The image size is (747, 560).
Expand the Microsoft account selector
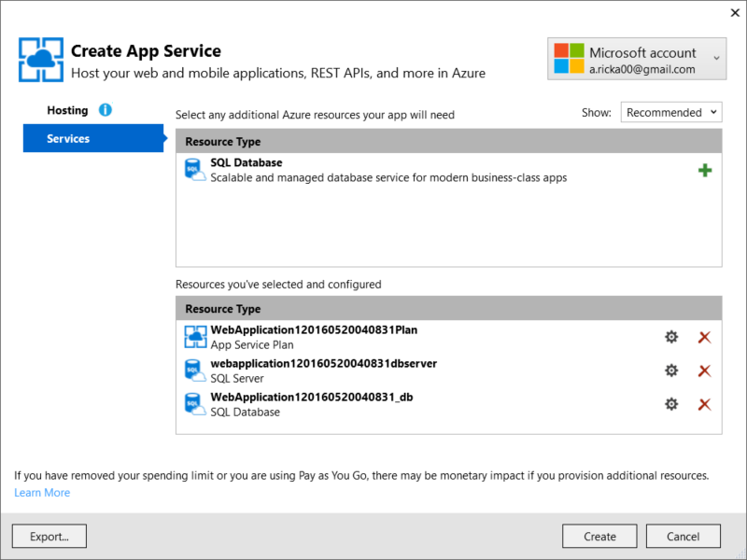tap(637, 59)
